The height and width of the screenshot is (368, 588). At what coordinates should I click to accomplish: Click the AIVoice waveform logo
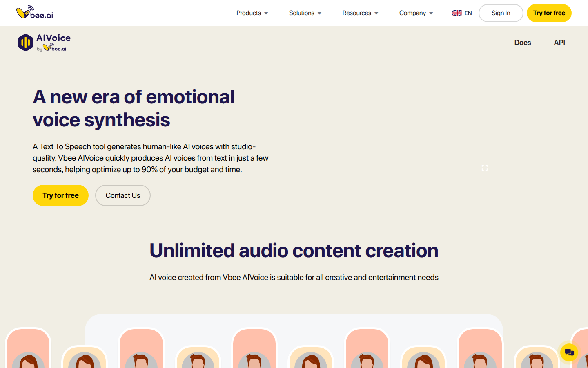click(25, 43)
